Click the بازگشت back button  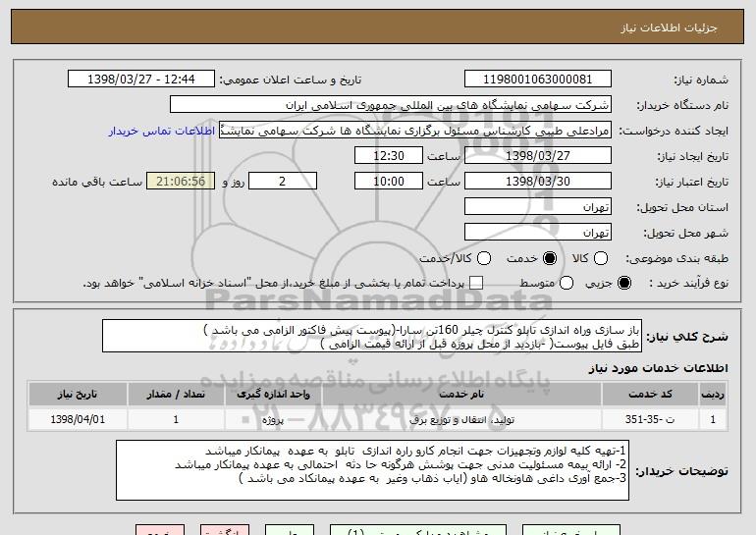(x=225, y=530)
